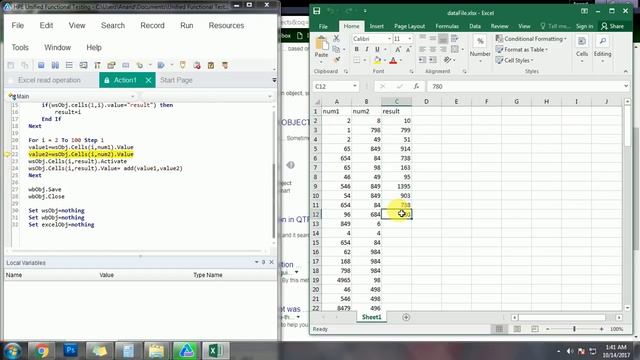Click Decrease Font Size icon

coord(408,49)
